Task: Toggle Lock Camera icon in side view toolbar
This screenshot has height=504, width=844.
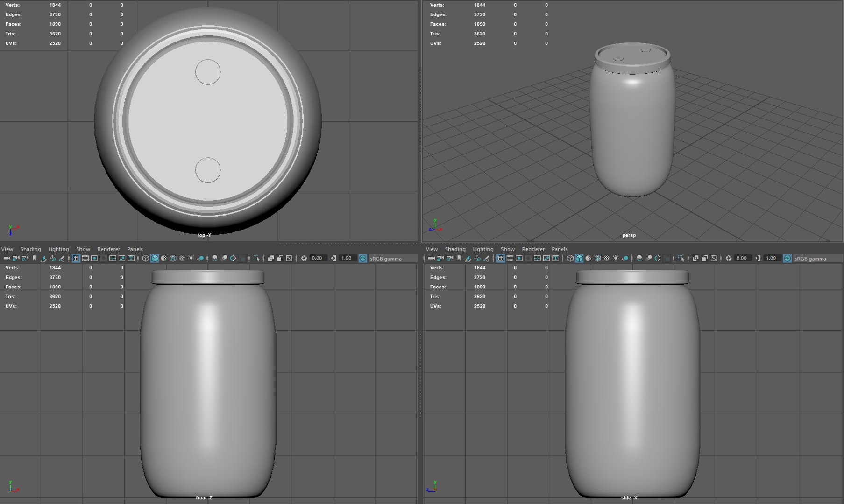Action: pos(440,258)
